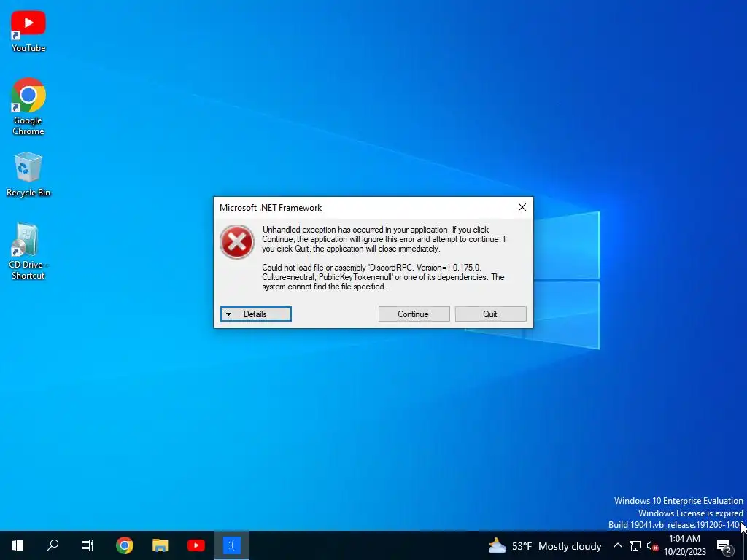Screen dimensions: 747x560
Task: Open network status tray icon
Action: [635, 545]
